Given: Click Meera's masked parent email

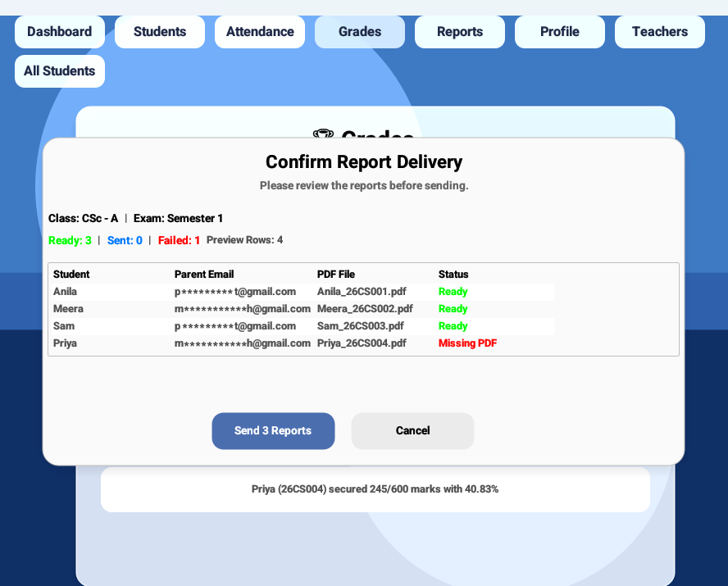Looking at the screenshot, I should [243, 308].
